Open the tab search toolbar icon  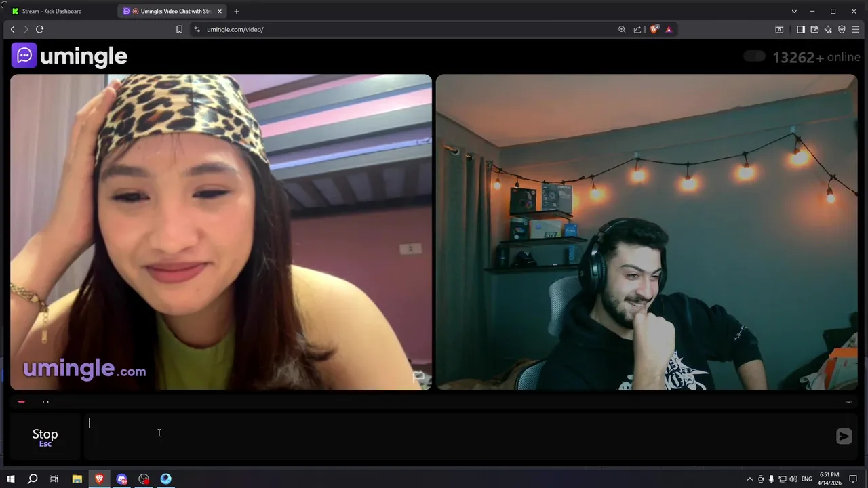(x=779, y=29)
